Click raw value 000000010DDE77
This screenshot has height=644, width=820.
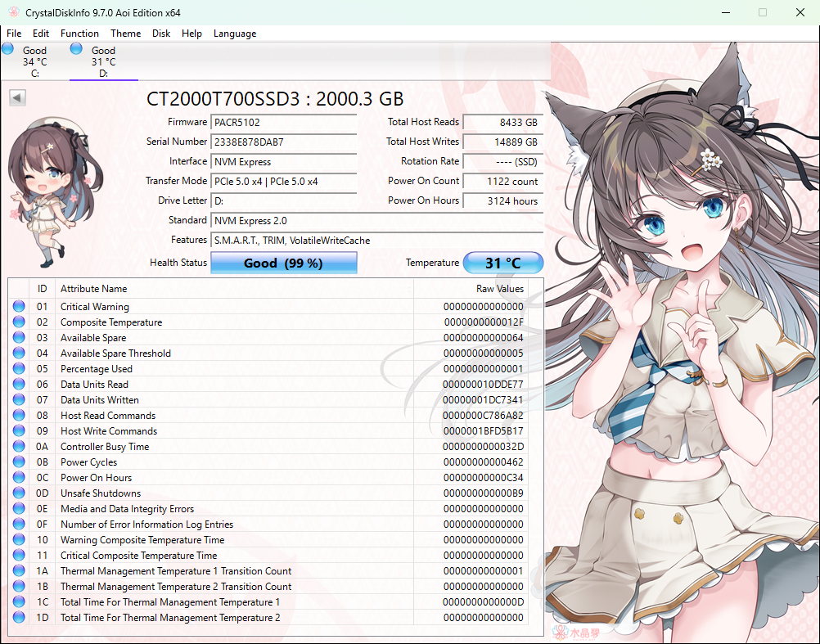pos(483,385)
